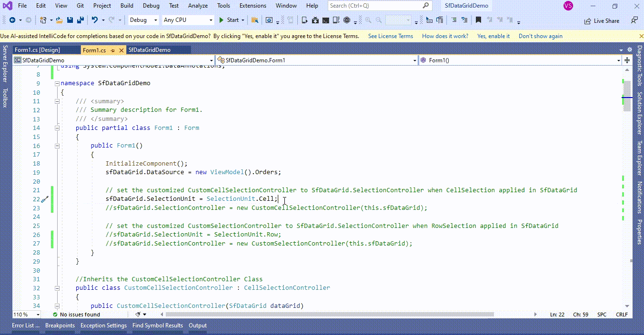The height and width of the screenshot is (335, 644).
Task: Open the Exception Settings tab
Action: coord(103,325)
